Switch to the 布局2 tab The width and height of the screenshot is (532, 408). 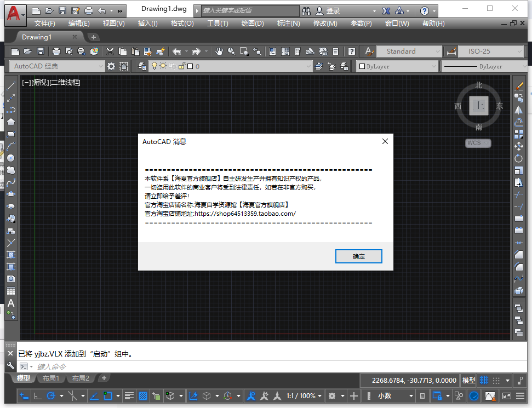81,378
